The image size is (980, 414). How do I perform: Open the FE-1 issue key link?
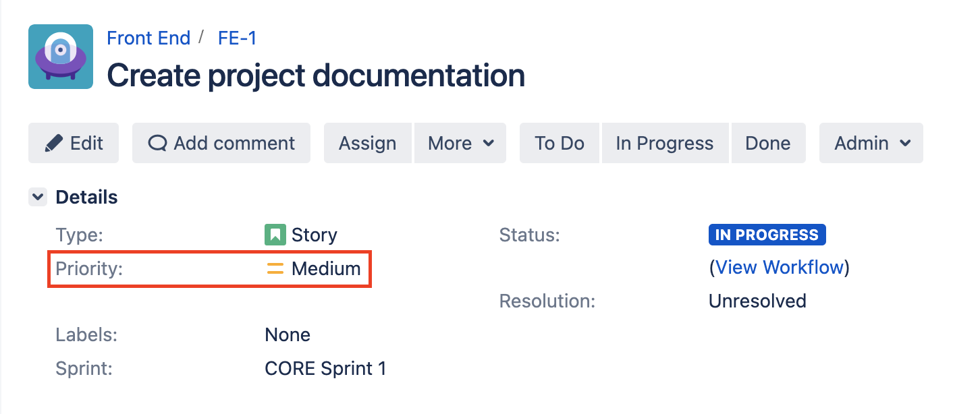(238, 38)
